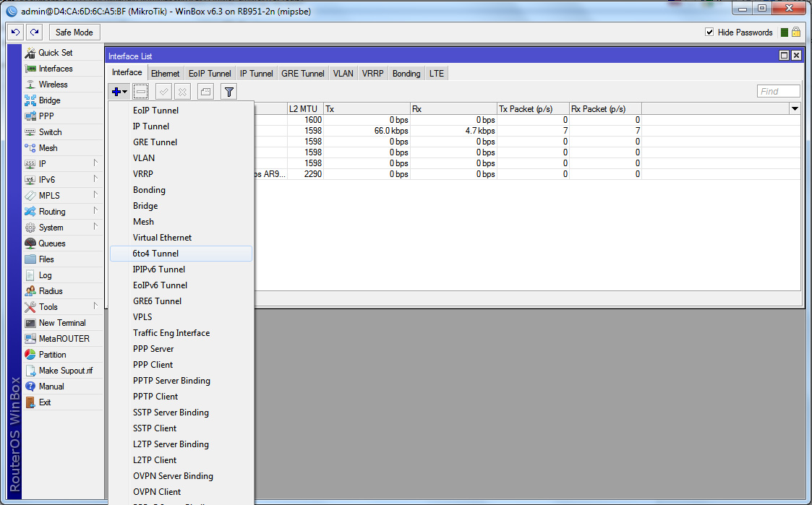The width and height of the screenshot is (812, 505).
Task: Click the Enable checkmark icon
Action: tap(163, 92)
